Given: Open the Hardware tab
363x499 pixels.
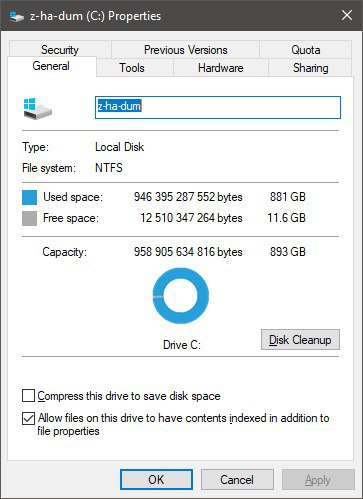Looking at the screenshot, I should (x=221, y=68).
